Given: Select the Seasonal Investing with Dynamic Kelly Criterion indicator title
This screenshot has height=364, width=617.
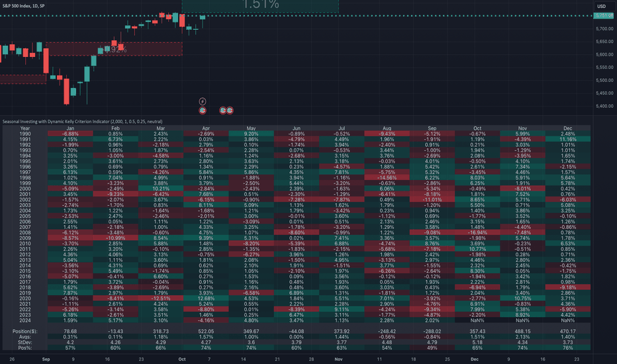Looking at the screenshot, I should coord(82,122).
